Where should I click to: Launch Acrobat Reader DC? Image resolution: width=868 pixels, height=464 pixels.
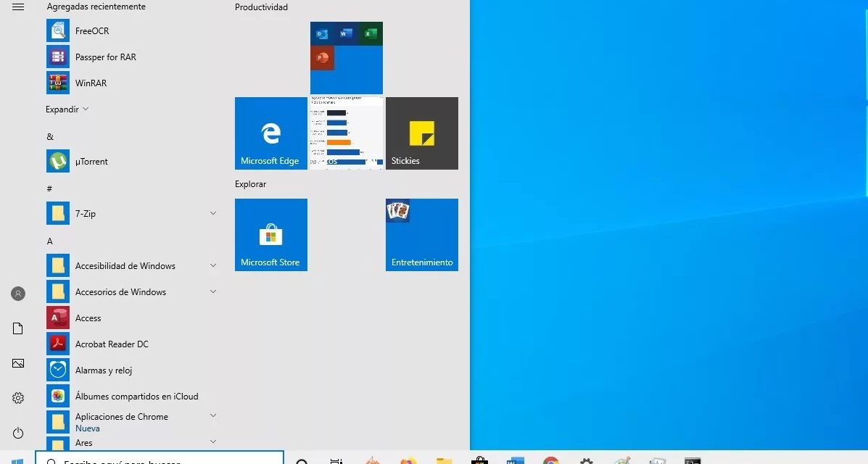tap(132, 344)
